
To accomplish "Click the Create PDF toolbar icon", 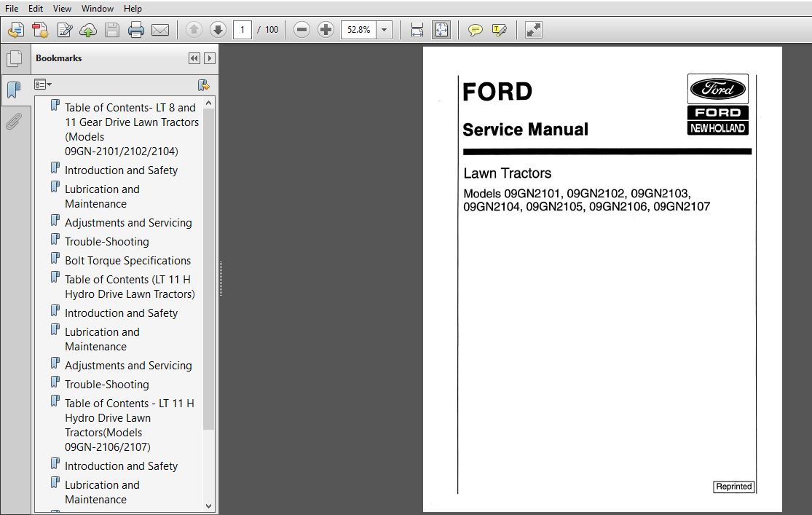I will click(x=15, y=30).
